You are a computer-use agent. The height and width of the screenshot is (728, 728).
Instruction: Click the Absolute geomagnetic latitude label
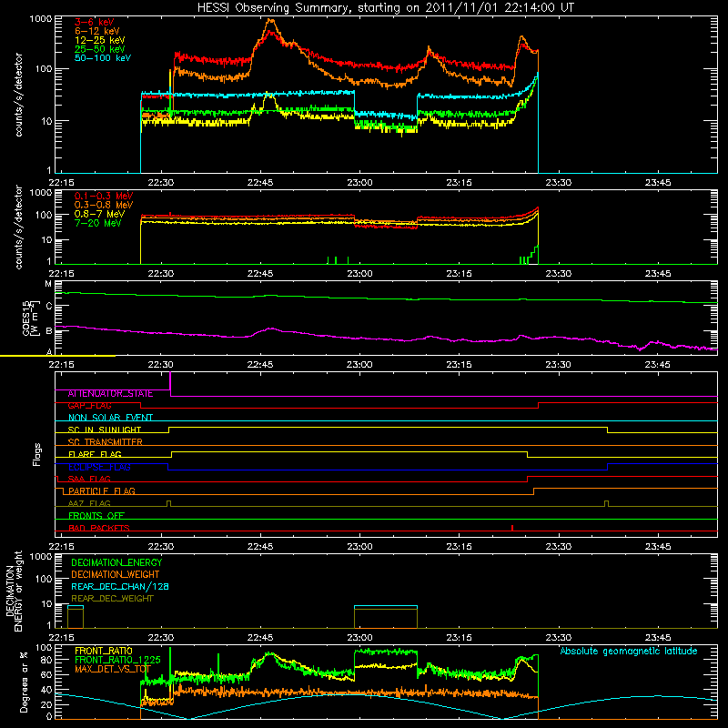coord(629,652)
